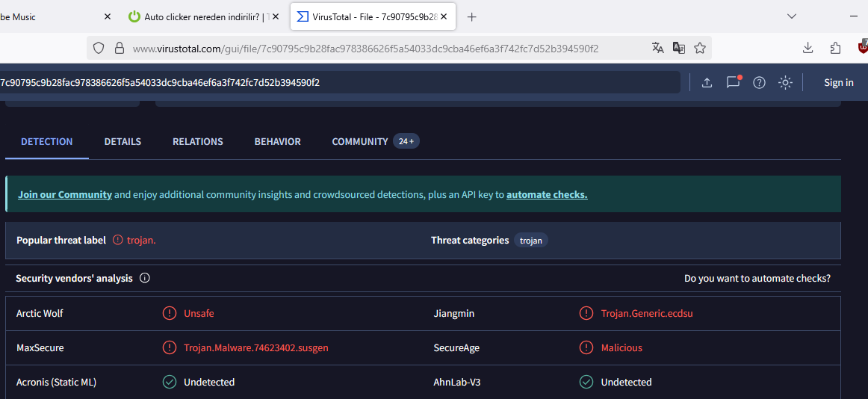Viewport: 868px width, 399px height.
Task: Click the translation extension icon beside bookmark star
Action: click(x=679, y=48)
